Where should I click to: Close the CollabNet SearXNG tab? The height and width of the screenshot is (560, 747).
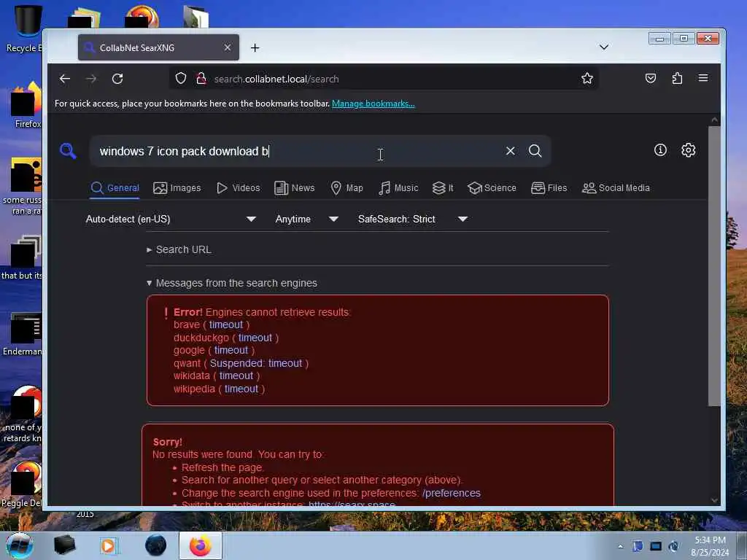point(228,47)
